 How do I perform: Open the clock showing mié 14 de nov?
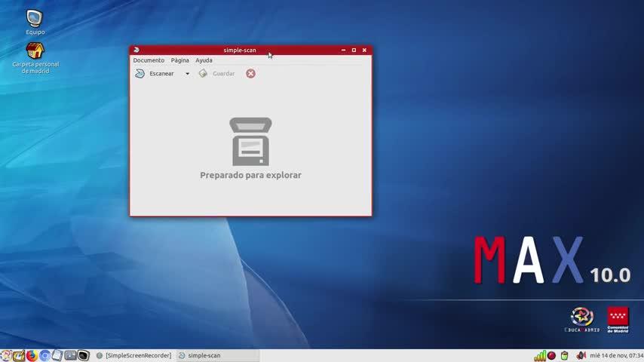tap(616, 355)
